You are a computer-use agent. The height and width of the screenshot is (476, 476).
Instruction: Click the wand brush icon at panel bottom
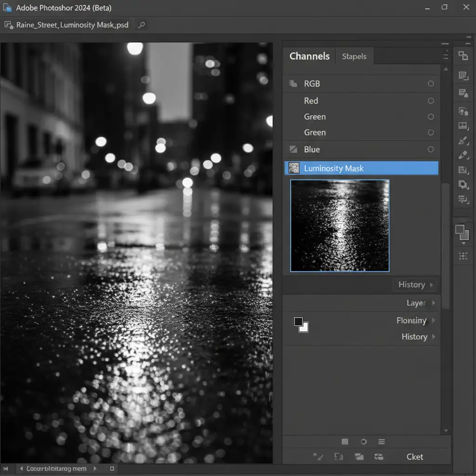[x=318, y=456]
